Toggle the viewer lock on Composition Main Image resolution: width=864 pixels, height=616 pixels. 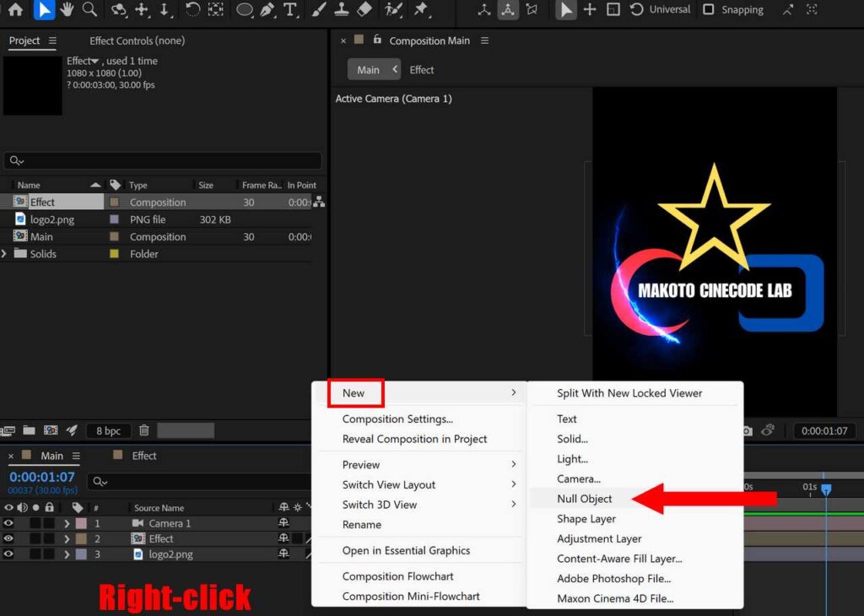pos(377,40)
